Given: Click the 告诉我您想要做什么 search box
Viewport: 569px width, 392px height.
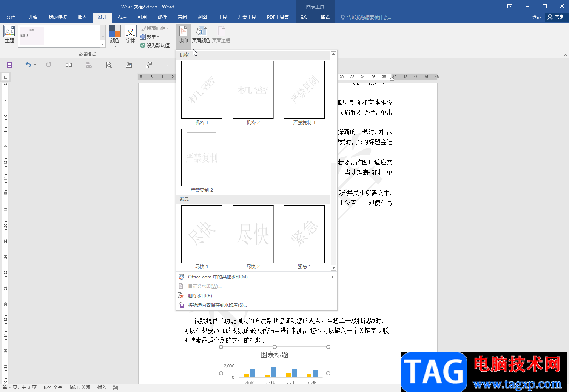Looking at the screenshot, I should (366, 18).
